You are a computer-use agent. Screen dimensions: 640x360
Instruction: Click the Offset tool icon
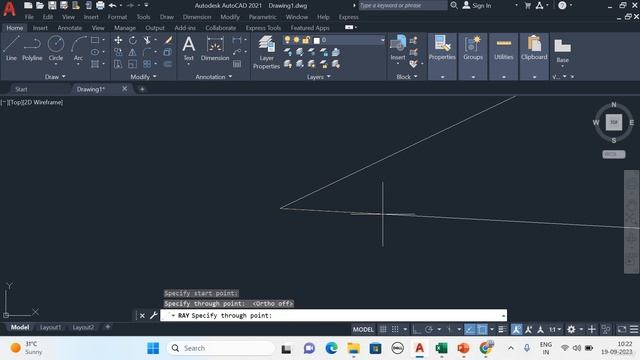[168, 64]
